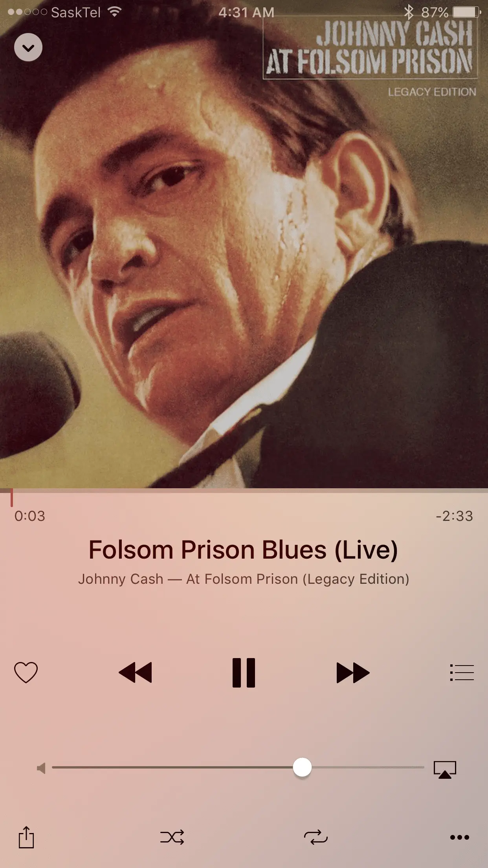Open the more options ellipsis menu
488x868 pixels.
(460, 837)
